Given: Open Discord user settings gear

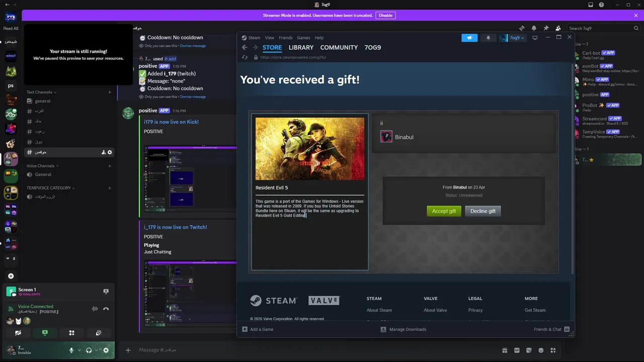Looking at the screenshot, I should 106,350.
